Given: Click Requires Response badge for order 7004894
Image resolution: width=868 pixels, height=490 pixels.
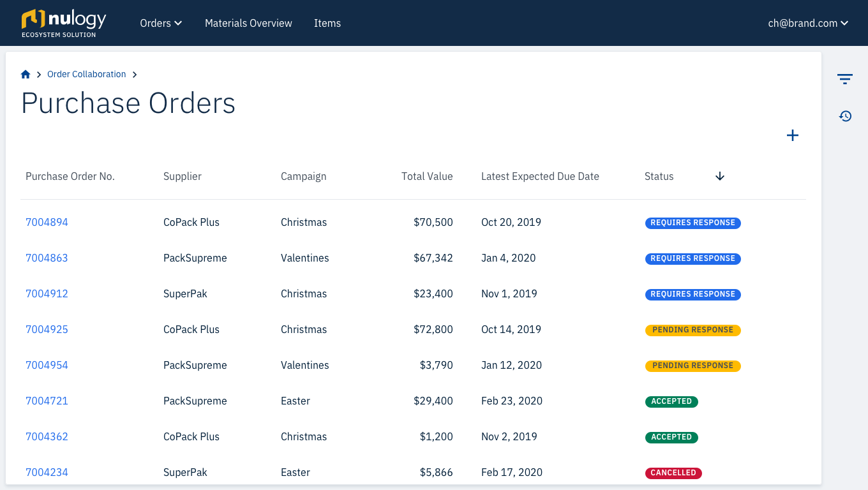Looking at the screenshot, I should pyautogui.click(x=692, y=223).
